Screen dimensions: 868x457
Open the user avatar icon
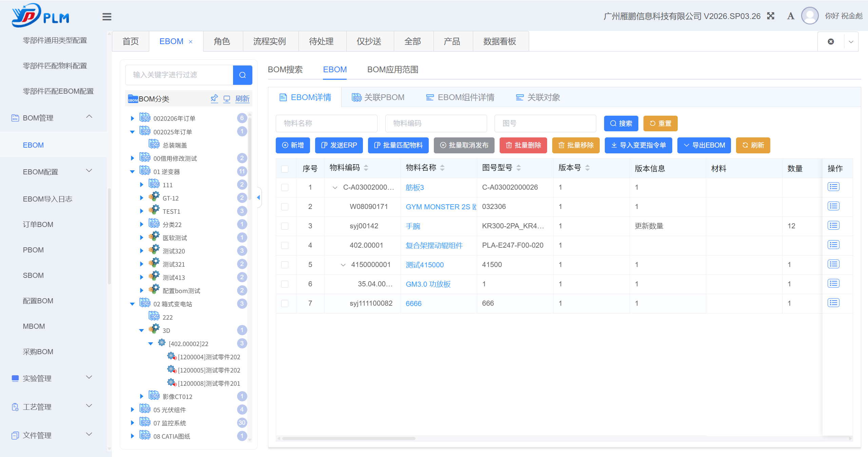[810, 16]
